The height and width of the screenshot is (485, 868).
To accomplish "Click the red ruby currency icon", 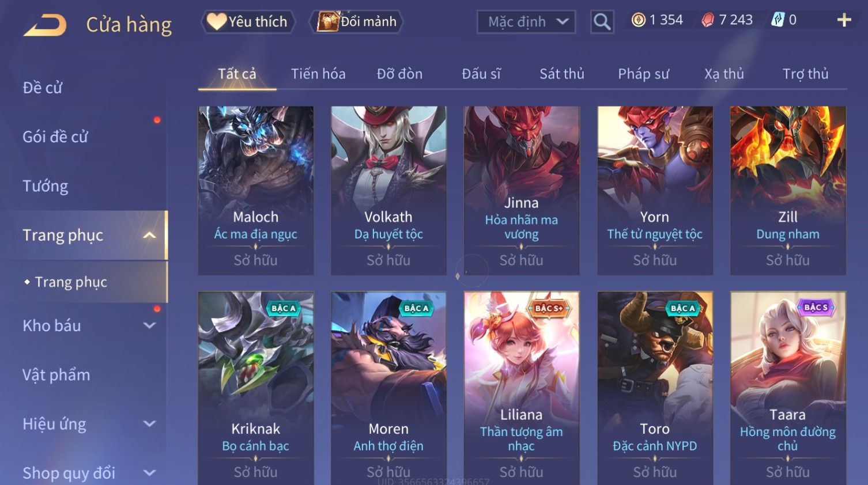I will click(x=708, y=20).
